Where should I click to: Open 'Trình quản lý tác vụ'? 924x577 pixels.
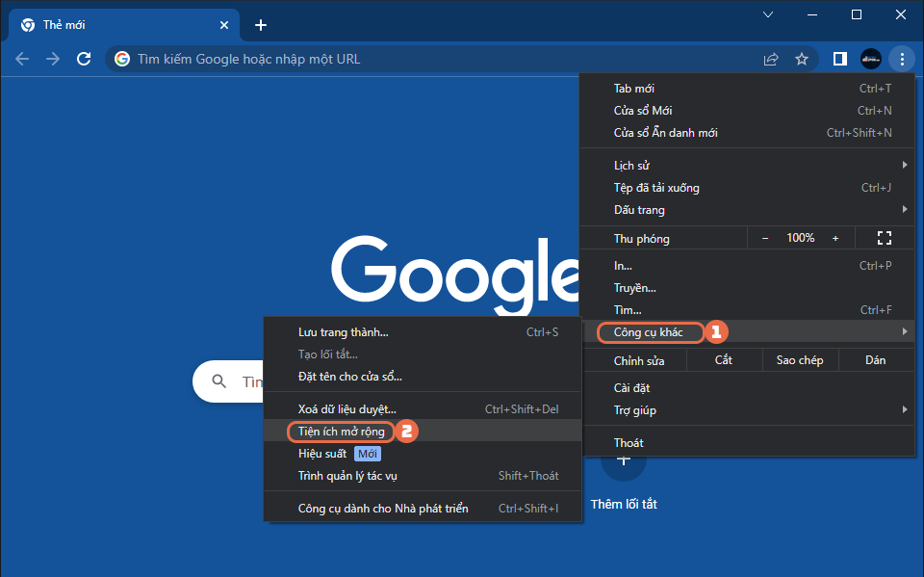422,476
